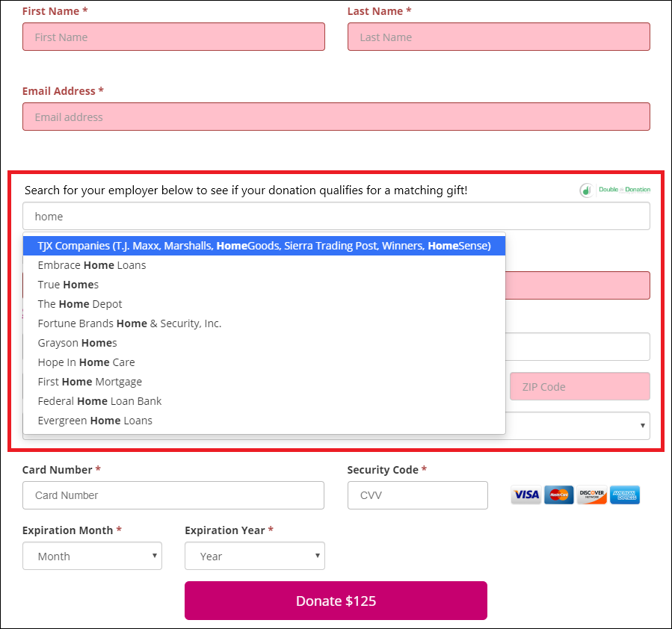Viewport: 672px width, 629px height.
Task: Click the Card Number field
Action: (x=173, y=495)
